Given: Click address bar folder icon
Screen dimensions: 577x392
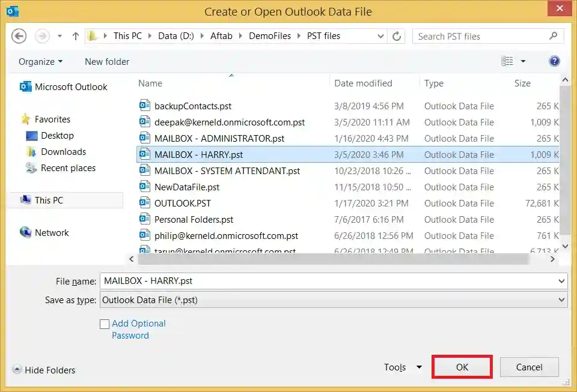Looking at the screenshot, I should click(x=93, y=36).
